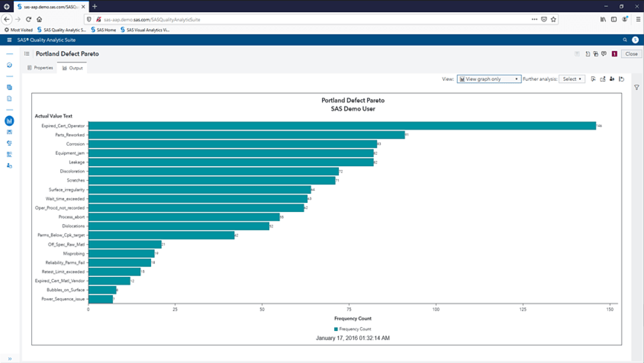Click chart title Portland Defect Pareto
The height and width of the screenshot is (363, 644).
coord(353,100)
